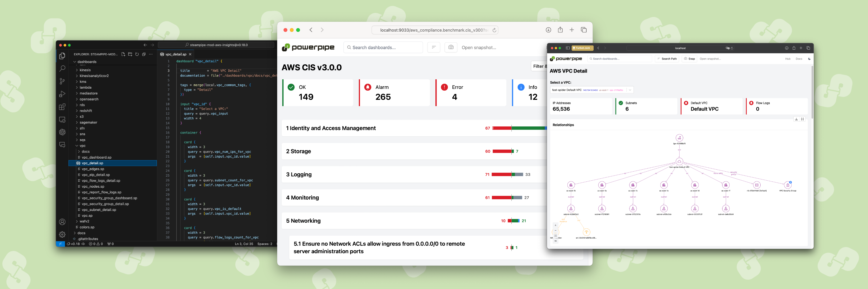Download the Relationships graph image
Image resolution: width=868 pixels, height=289 pixels.
pos(796,119)
